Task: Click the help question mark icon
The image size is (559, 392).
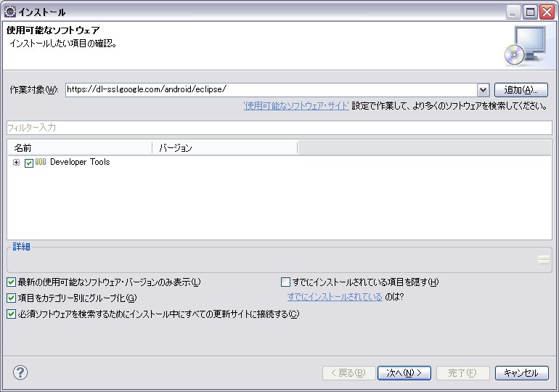Action: 20,372
